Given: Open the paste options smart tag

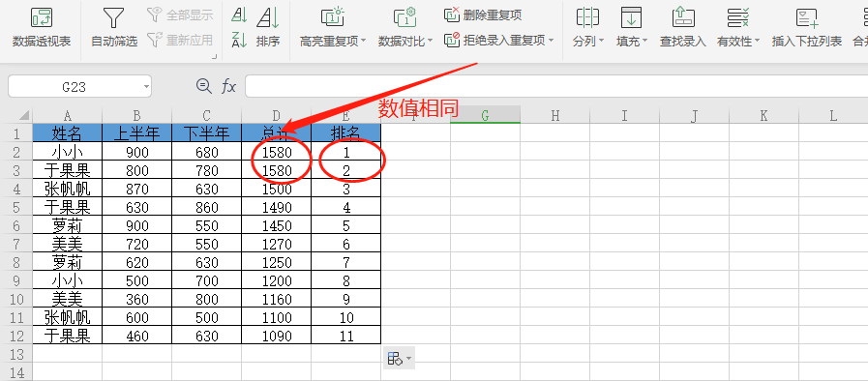Looking at the screenshot, I should (x=399, y=359).
